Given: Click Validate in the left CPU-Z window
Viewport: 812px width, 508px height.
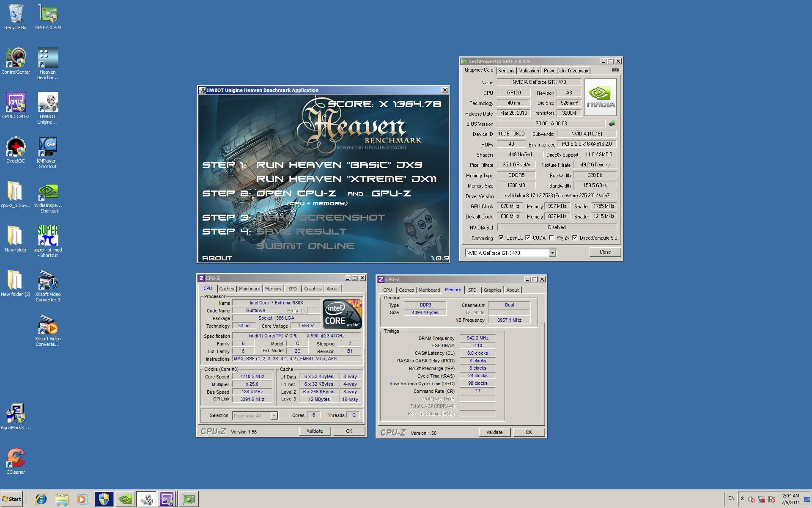Looking at the screenshot, I should click(x=314, y=431).
